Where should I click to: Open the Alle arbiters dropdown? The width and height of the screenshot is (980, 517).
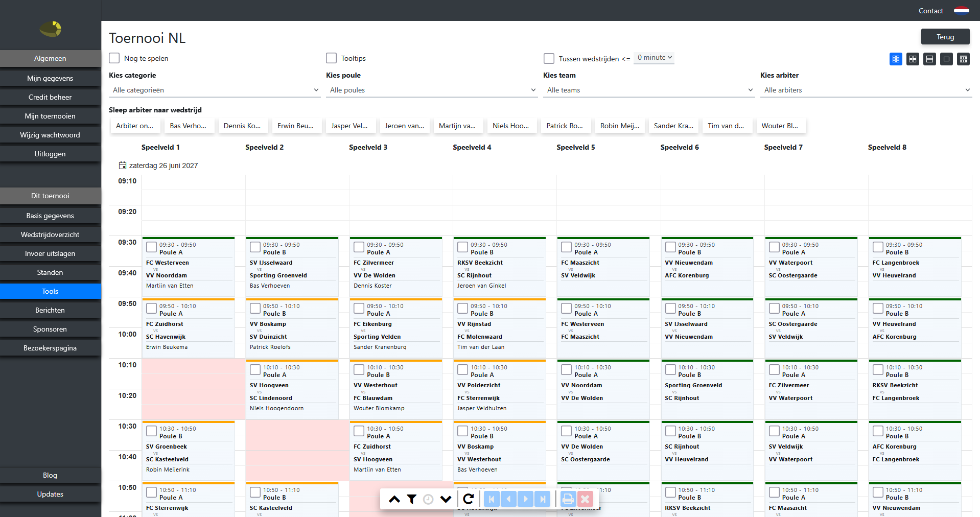[x=866, y=90]
